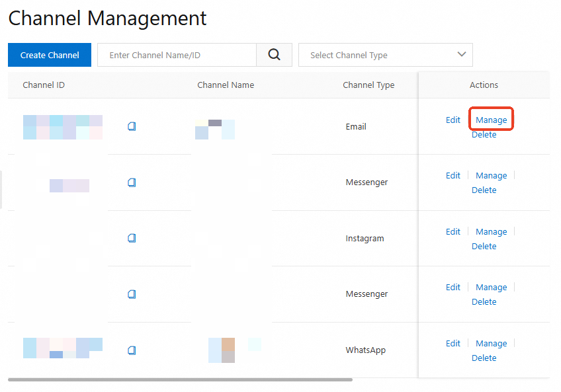Edit the Instagram channel
Screen dimensions: 561x392
[453, 231]
